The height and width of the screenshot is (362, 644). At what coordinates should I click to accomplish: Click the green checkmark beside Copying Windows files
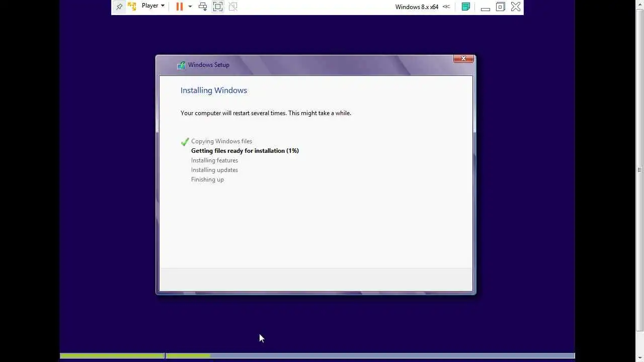tap(185, 142)
